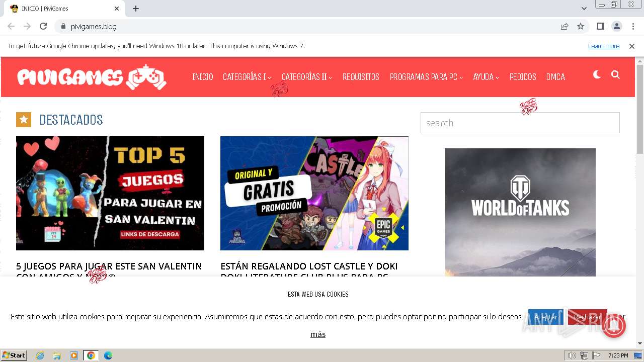Open the Chrome profile menu
644x362 pixels.
click(616, 26)
